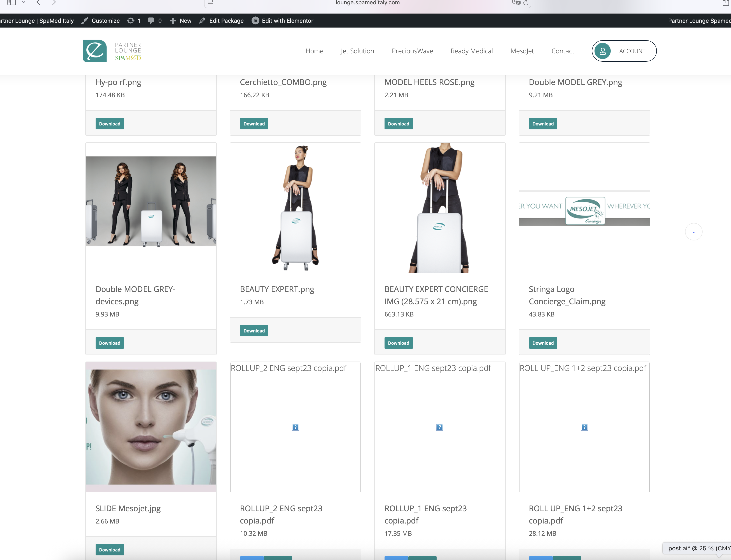Click the reader page icon in address bar
This screenshot has width=731, height=560.
pos(210,3)
